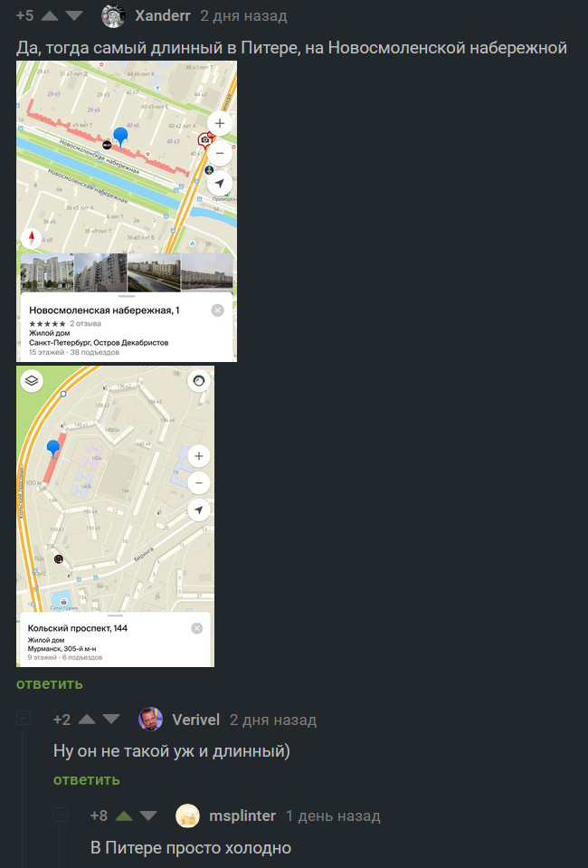Upvote msplinter's comment
The width and height of the screenshot is (588, 868).
coord(124,816)
